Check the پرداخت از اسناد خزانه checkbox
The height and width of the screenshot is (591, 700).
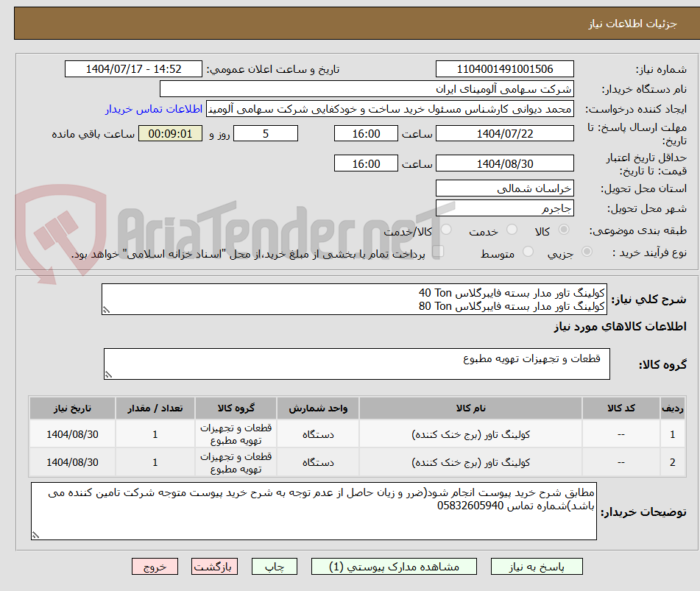point(439,251)
